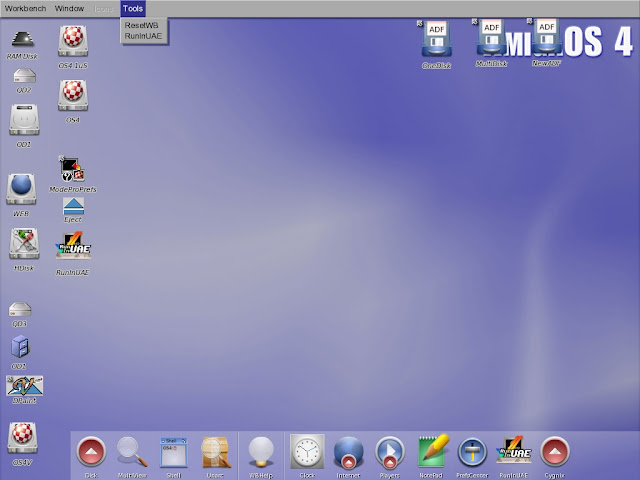Open the Clock in the dock
This screenshot has width=640, height=480.
pos(307,453)
